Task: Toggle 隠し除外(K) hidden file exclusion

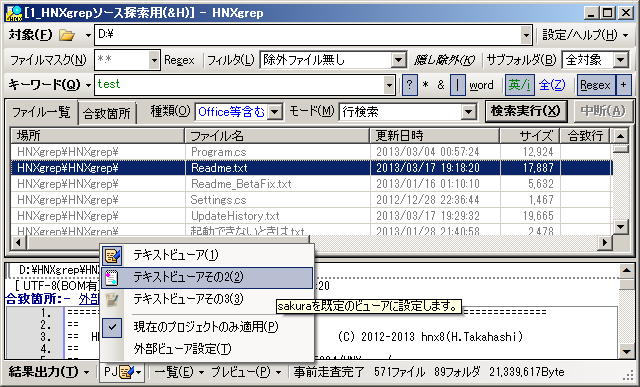Action: (444, 60)
